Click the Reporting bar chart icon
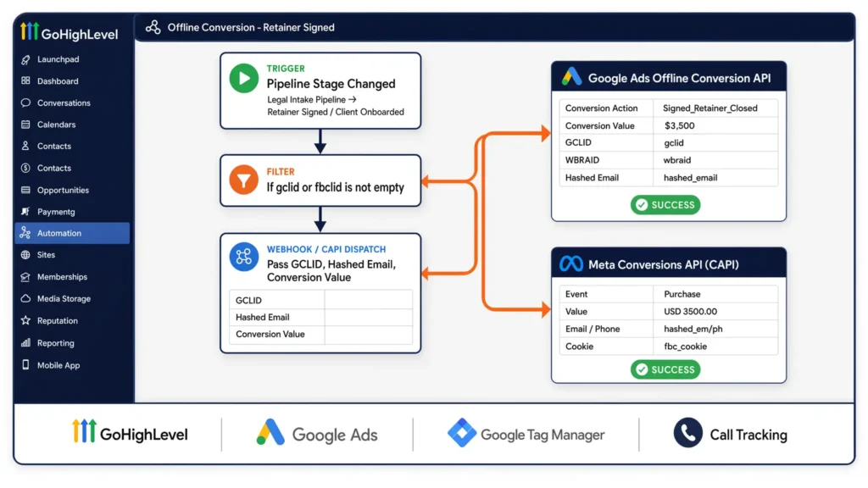 25,342
